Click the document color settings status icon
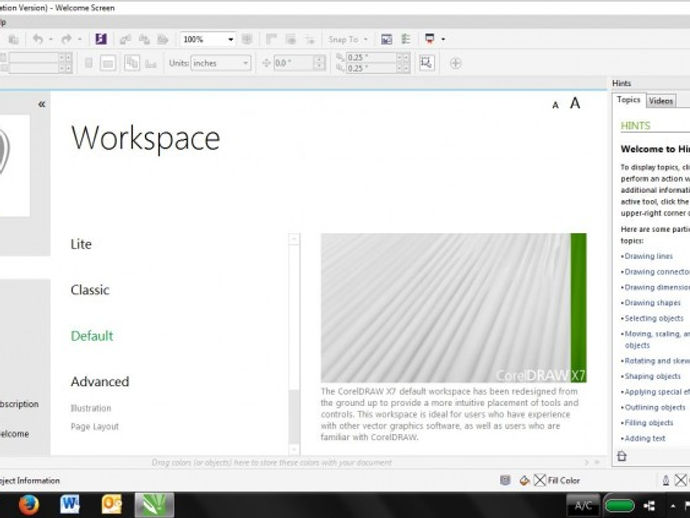690x518 pixels. coord(505,480)
